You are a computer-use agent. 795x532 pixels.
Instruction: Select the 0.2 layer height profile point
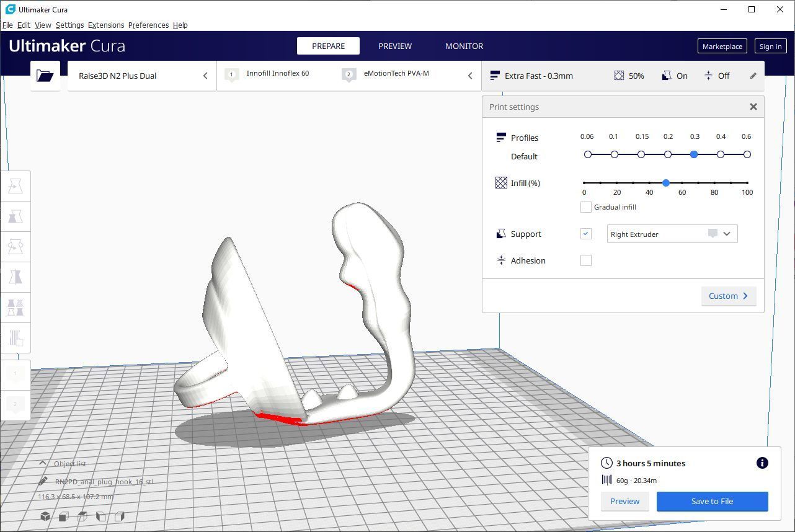pos(668,154)
